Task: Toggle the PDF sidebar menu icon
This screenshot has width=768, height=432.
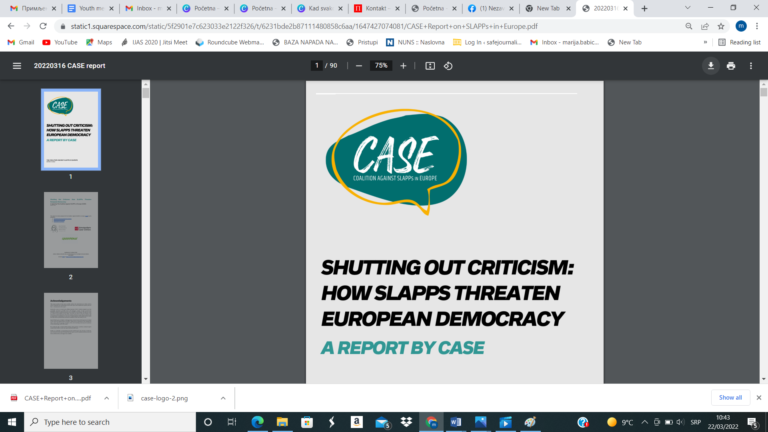Action: pyautogui.click(x=16, y=66)
